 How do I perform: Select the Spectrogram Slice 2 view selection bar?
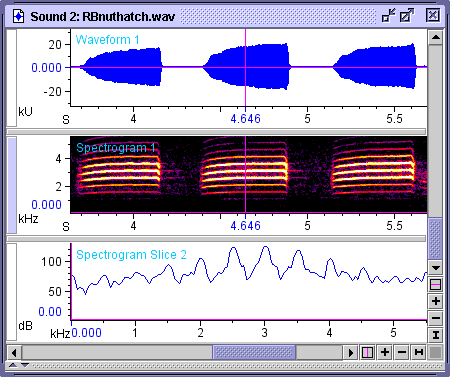pyautogui.click(x=12, y=292)
